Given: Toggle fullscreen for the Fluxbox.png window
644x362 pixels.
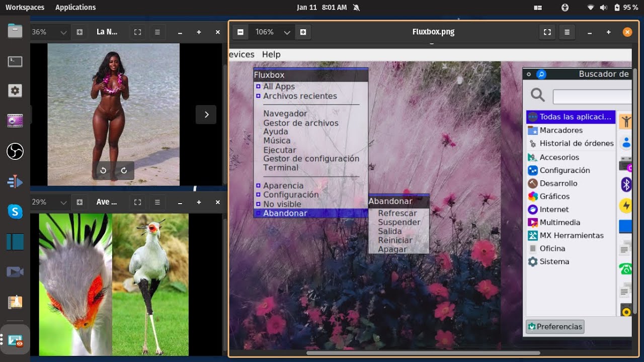Looking at the screenshot, I should tap(547, 32).
